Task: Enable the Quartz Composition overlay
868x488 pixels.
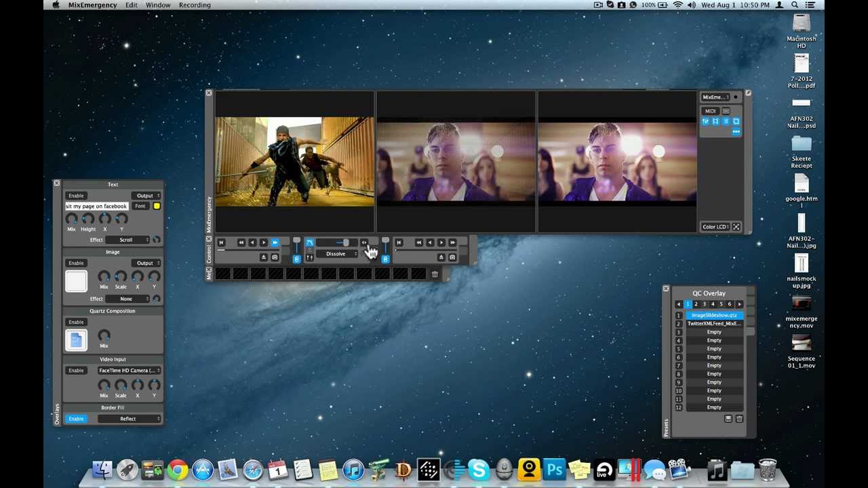Action: pos(76,322)
